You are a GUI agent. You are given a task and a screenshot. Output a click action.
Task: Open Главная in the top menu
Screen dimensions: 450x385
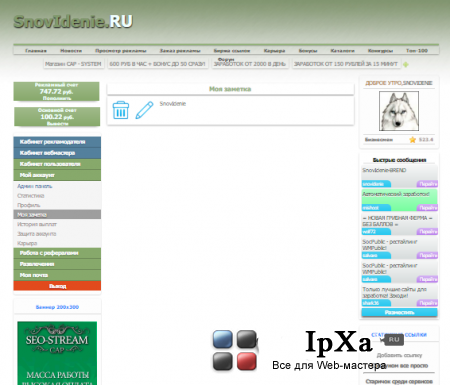click(x=36, y=51)
